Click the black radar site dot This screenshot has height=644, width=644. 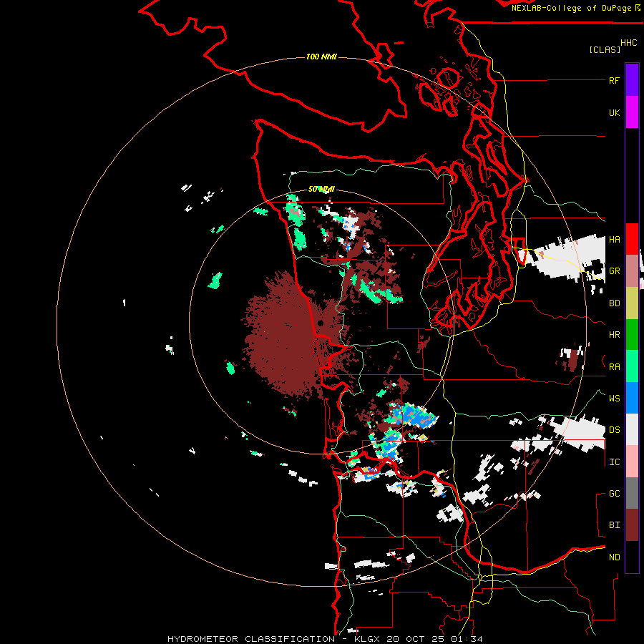point(321,323)
